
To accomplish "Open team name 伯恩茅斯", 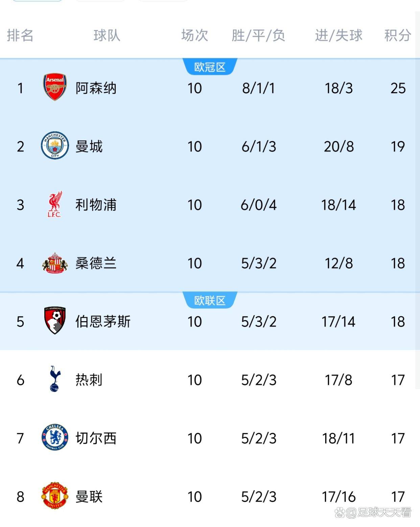I will (103, 322).
